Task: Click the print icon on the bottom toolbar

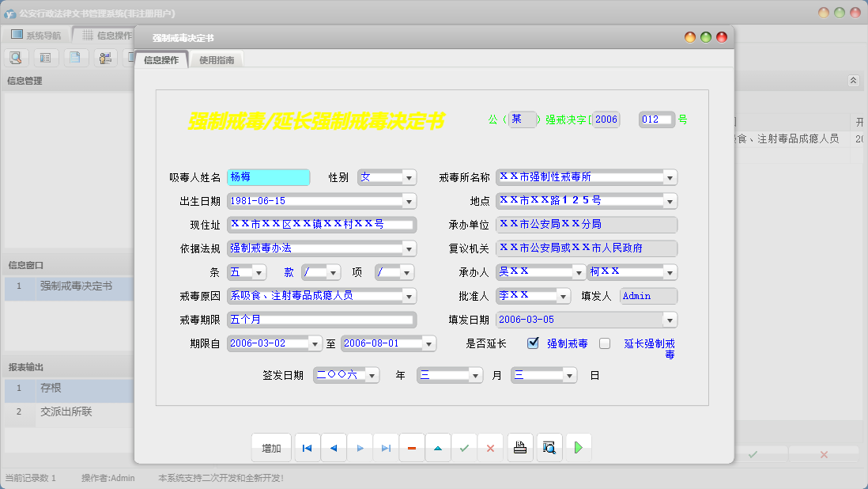Action: tap(520, 447)
